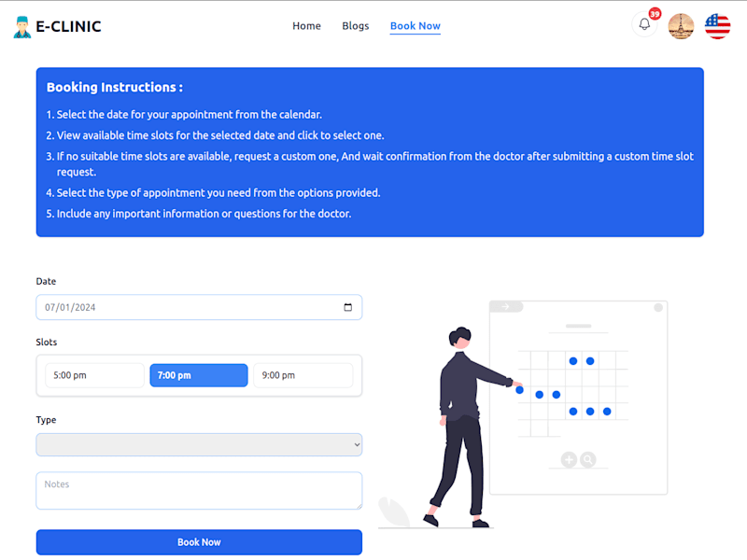
Task: Select the 9:00 pm time slot
Action: pos(303,375)
